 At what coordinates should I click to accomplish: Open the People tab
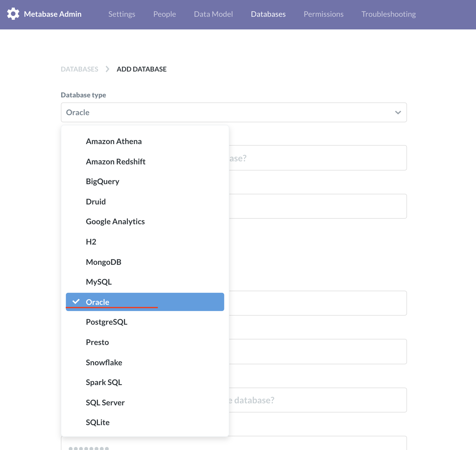point(165,14)
